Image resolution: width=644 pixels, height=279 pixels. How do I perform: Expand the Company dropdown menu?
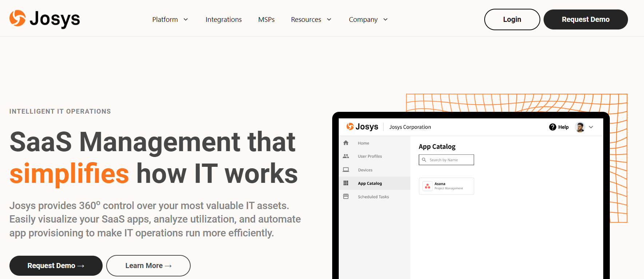[368, 20]
